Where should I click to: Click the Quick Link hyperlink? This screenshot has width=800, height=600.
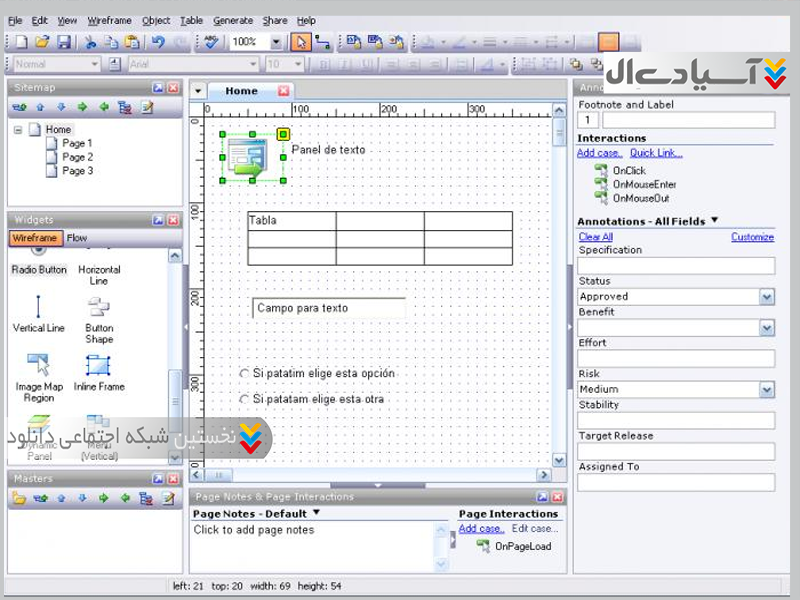point(656,153)
